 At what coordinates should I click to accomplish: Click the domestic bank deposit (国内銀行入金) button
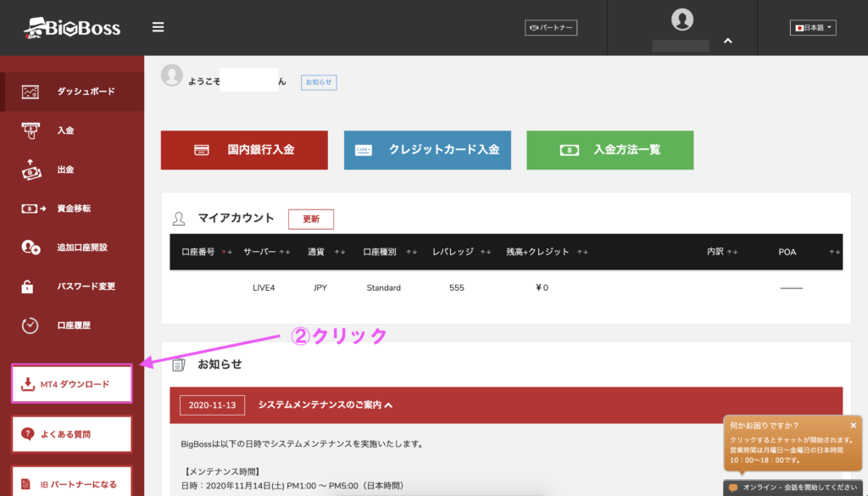[x=244, y=150]
